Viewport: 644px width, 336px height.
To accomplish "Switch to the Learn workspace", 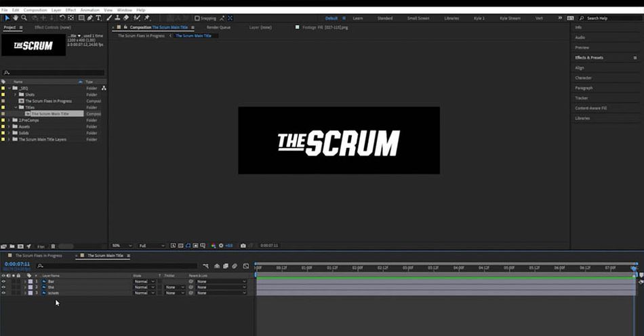I will (x=358, y=18).
